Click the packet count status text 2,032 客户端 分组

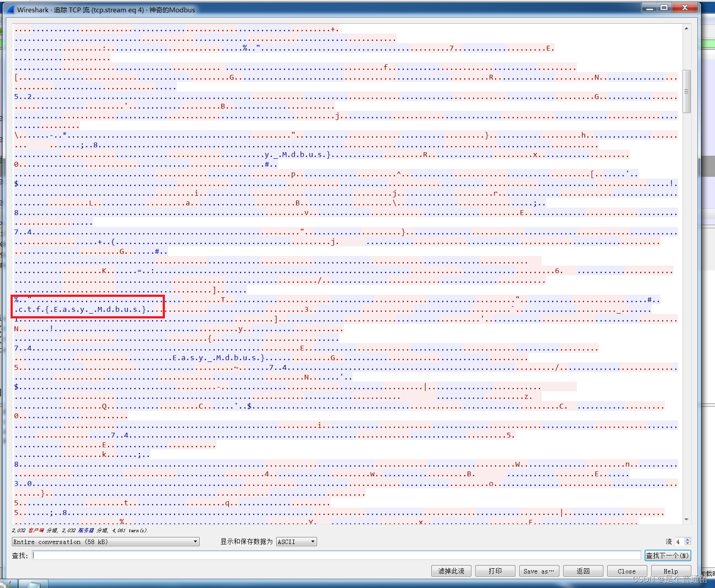[35, 530]
